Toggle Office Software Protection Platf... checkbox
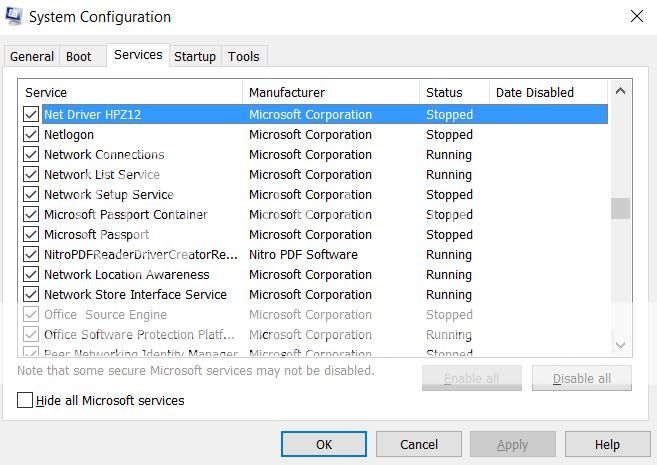657x465 pixels. pyautogui.click(x=31, y=334)
